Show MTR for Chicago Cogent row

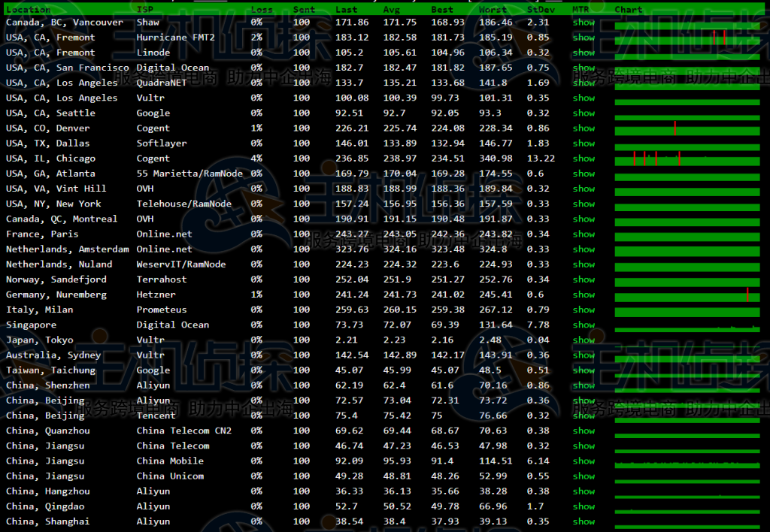click(583, 159)
